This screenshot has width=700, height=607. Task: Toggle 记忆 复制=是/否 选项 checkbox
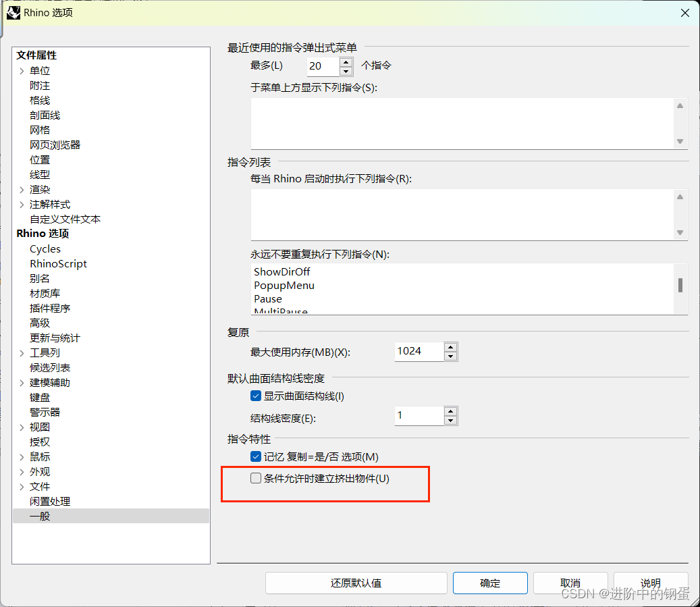(x=256, y=456)
